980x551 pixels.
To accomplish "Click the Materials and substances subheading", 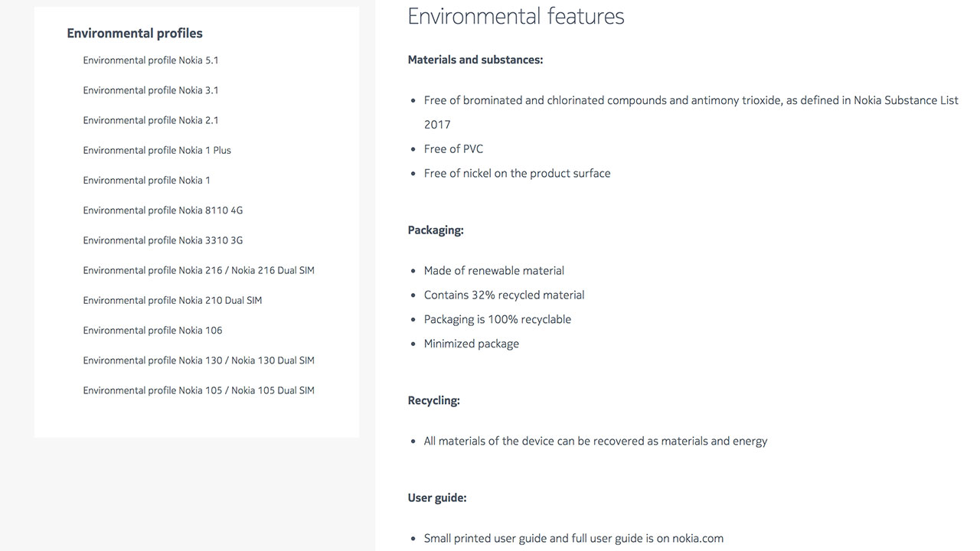I will point(475,60).
